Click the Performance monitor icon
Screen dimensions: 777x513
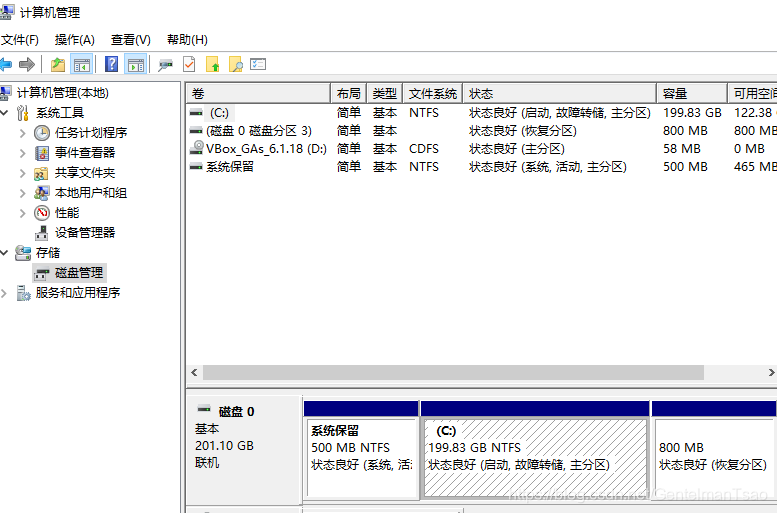(x=42, y=213)
